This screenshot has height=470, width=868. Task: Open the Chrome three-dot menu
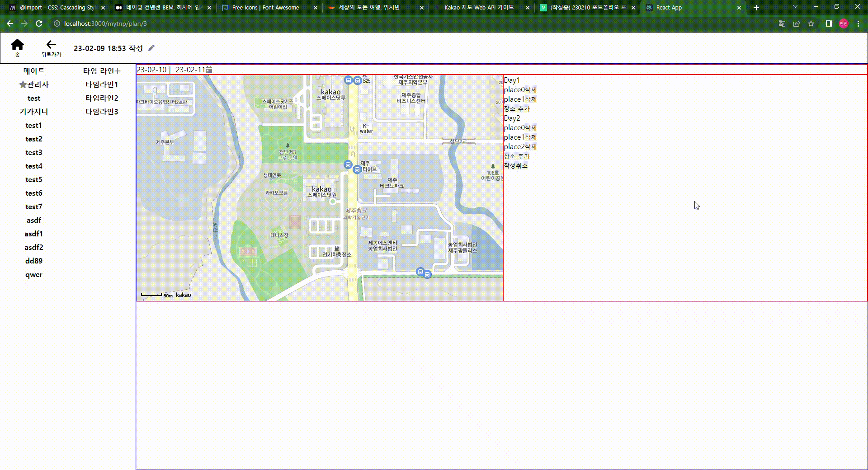pos(858,23)
